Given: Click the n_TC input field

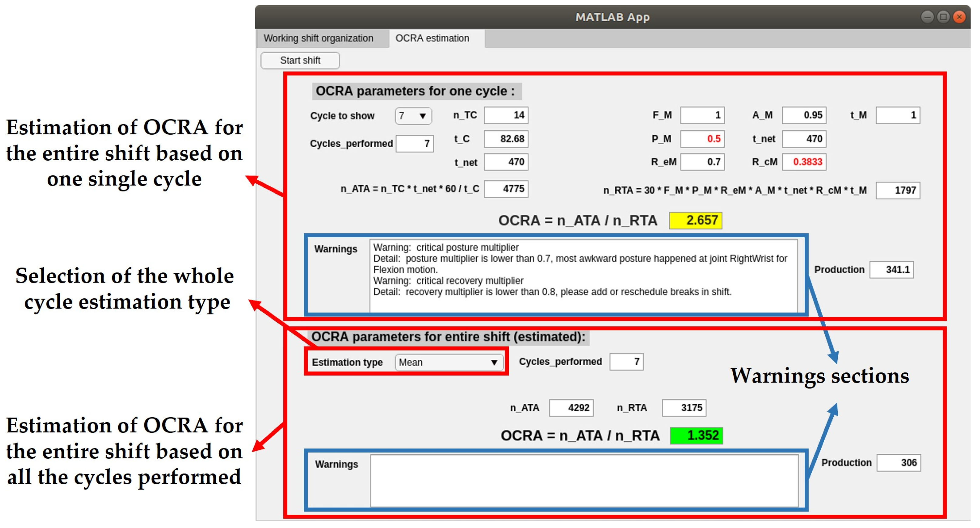Looking at the screenshot, I should click(x=506, y=115).
